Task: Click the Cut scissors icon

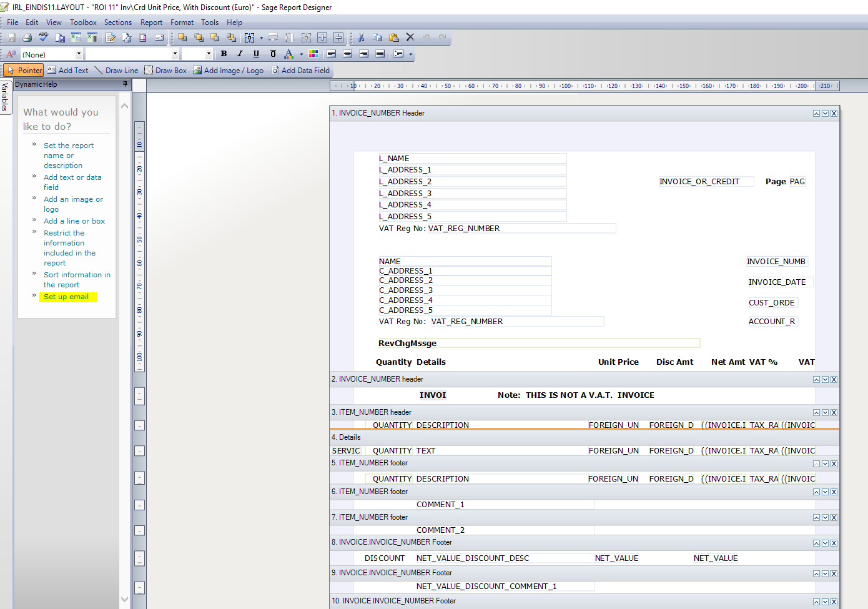Action: (361, 37)
